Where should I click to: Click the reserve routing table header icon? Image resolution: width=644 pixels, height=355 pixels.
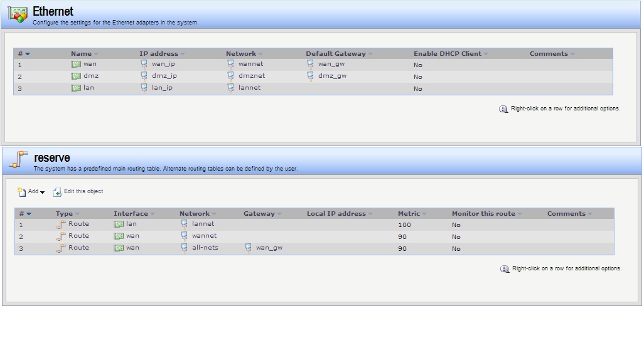click(18, 159)
